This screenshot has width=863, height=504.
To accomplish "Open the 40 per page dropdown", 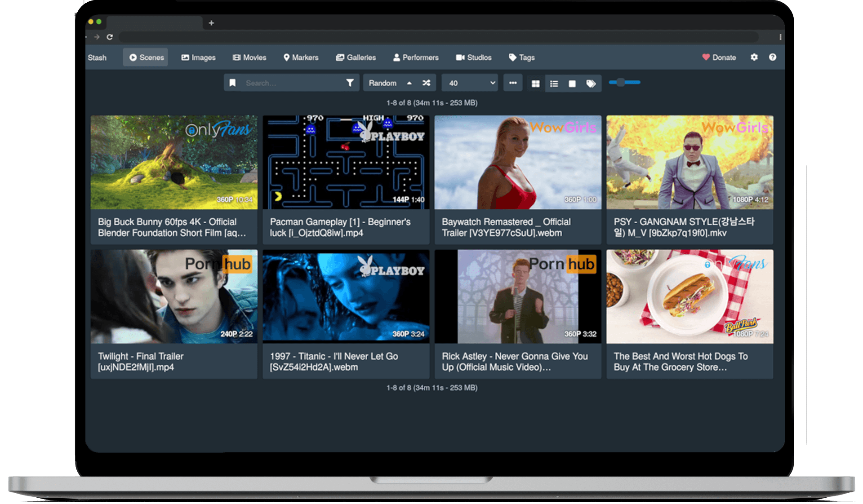I will (x=470, y=83).
